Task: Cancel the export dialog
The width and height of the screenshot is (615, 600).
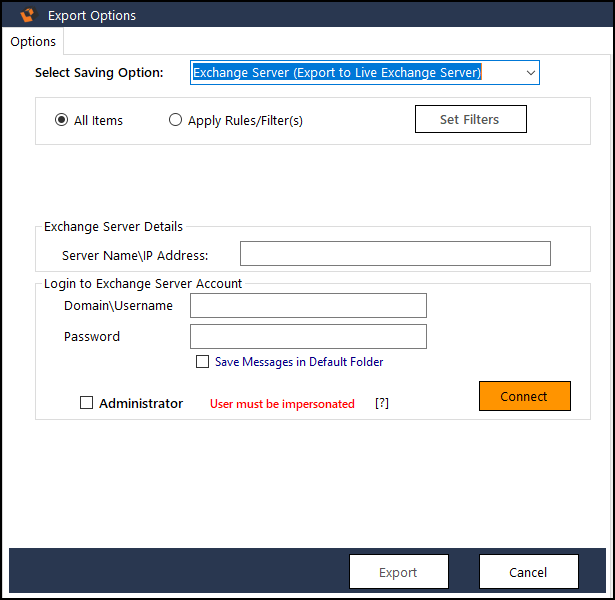Action: [528, 572]
